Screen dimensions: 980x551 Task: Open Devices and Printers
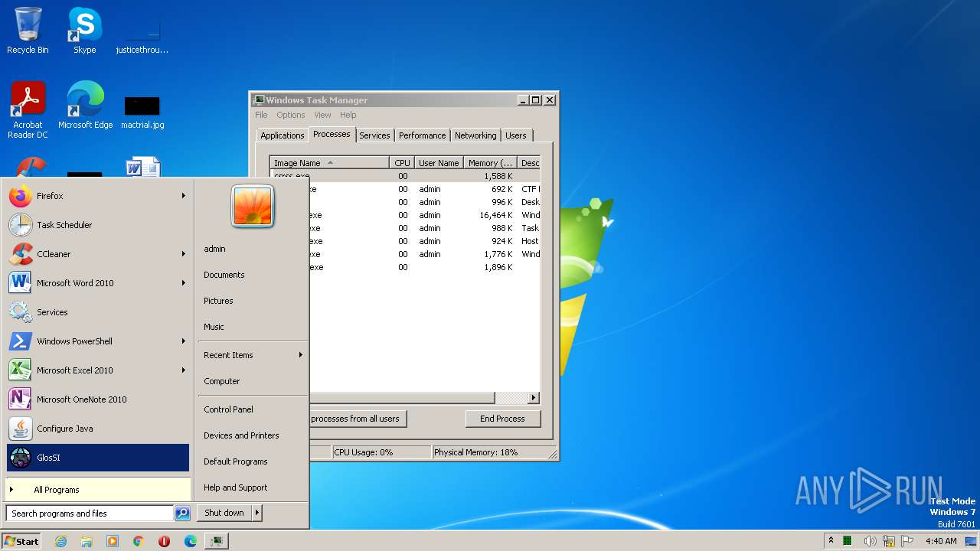pos(253,435)
